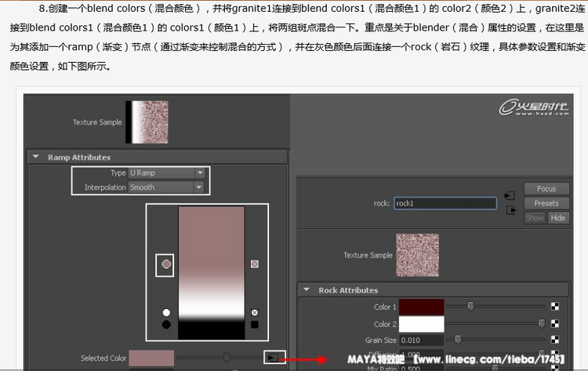Click the Hide button
The image size is (588, 371).
(557, 218)
